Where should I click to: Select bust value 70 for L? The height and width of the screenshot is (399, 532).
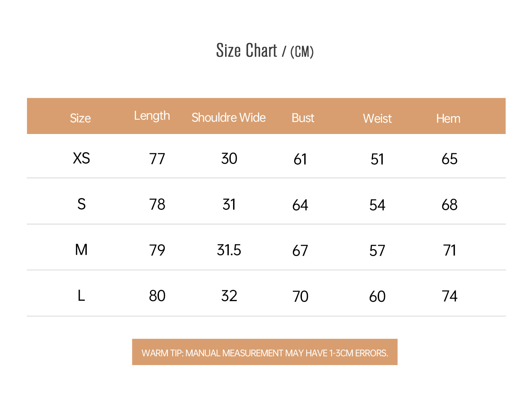tap(300, 296)
